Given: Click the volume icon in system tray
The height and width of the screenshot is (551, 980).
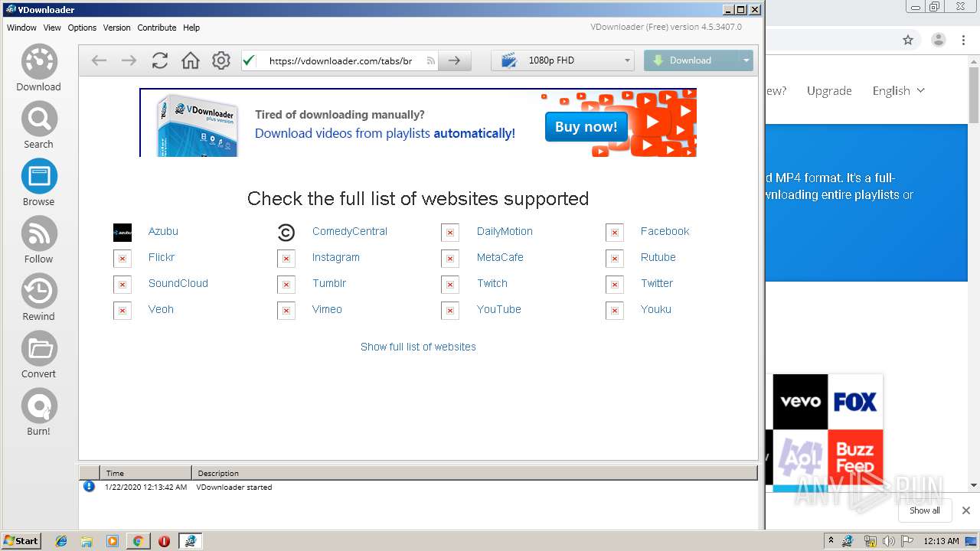Looking at the screenshot, I should (x=888, y=541).
